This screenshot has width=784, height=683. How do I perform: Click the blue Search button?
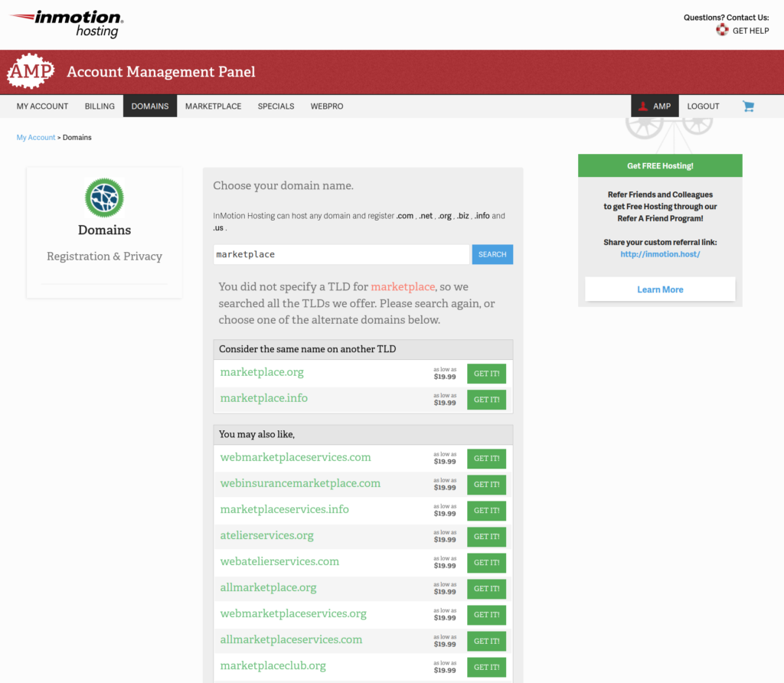tap(492, 254)
